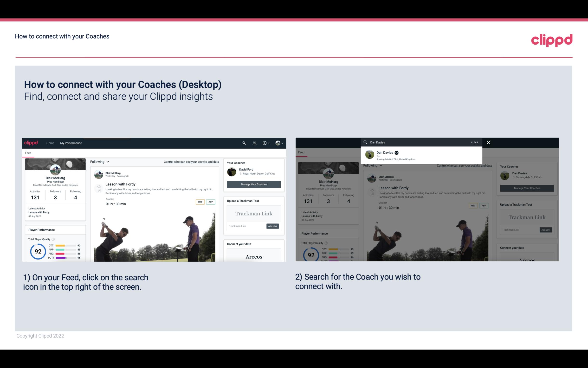Screen dimensions: 588x368
Task: Click the Home tab in navigation bar
Action: click(x=50, y=143)
